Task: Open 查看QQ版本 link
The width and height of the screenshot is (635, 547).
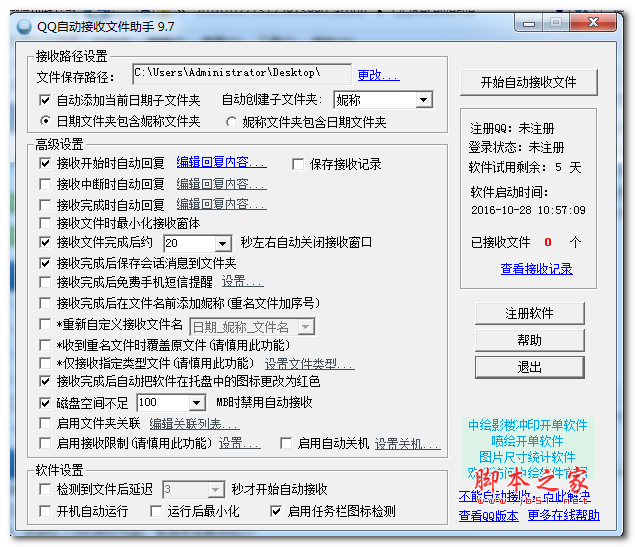Action: 488,515
